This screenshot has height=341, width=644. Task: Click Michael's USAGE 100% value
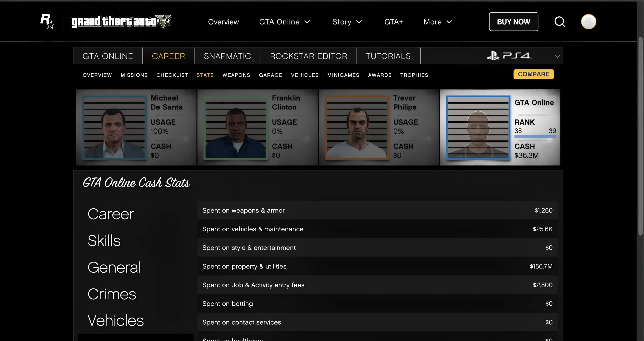click(x=159, y=131)
